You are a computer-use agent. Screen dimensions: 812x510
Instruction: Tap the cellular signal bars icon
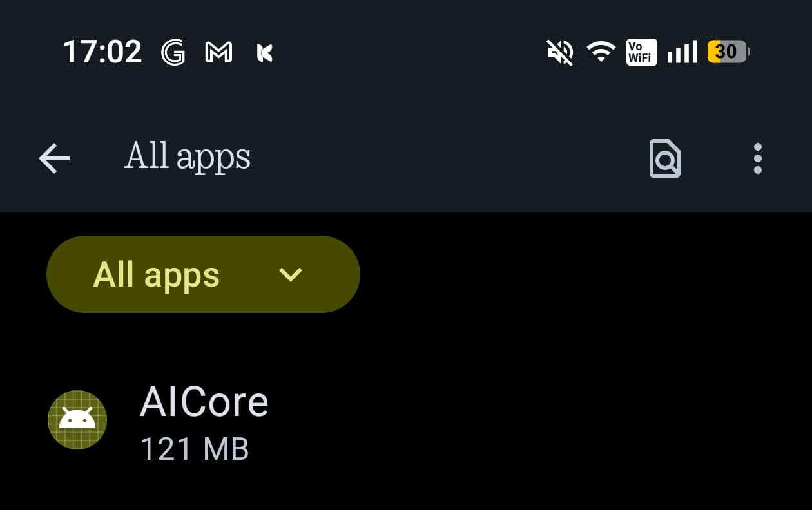click(x=682, y=52)
